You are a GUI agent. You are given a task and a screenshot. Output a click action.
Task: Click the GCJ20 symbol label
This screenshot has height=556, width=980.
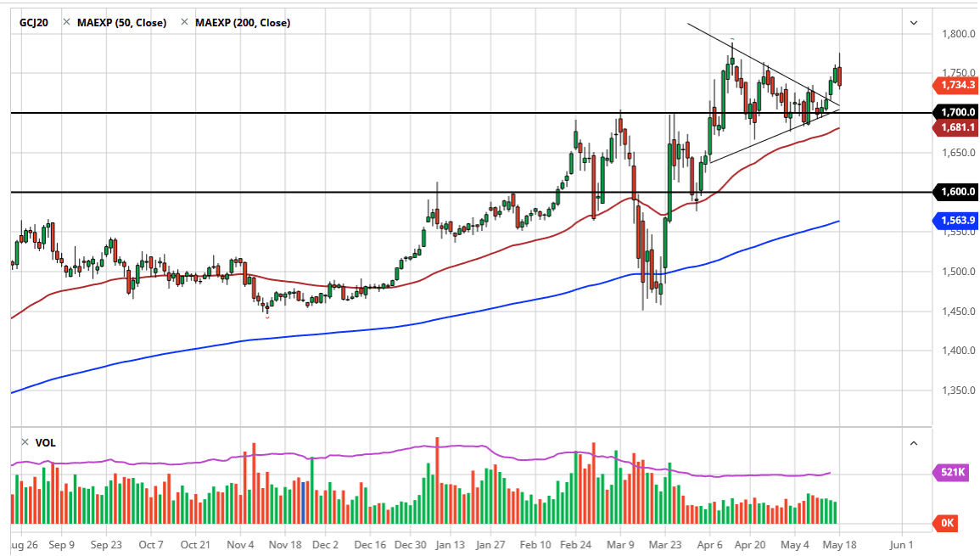[34, 23]
